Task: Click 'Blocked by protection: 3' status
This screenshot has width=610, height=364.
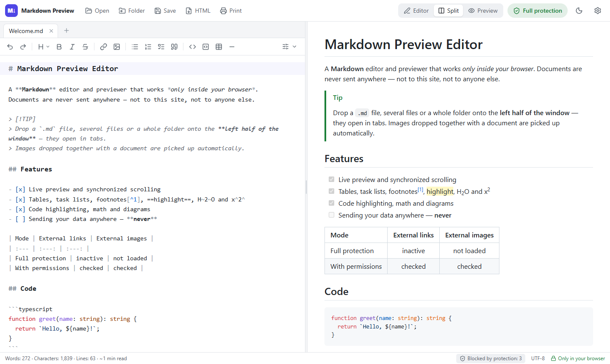Action: 491,358
